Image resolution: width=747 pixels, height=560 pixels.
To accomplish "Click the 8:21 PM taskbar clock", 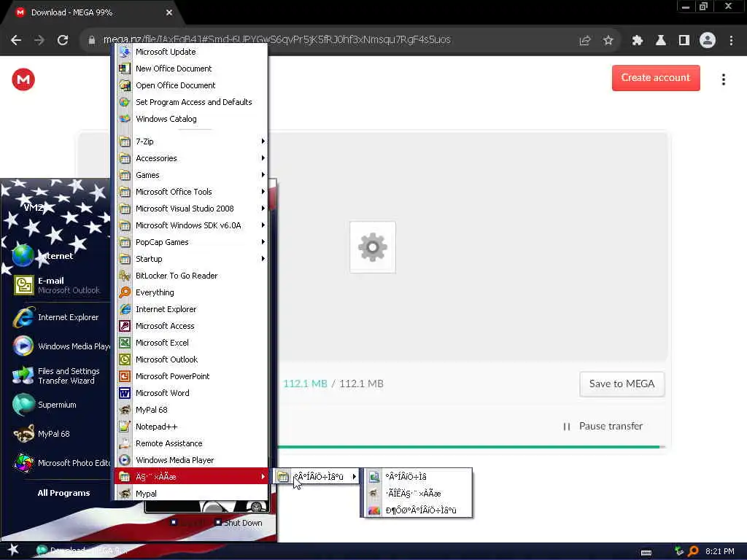I will click(720, 551).
